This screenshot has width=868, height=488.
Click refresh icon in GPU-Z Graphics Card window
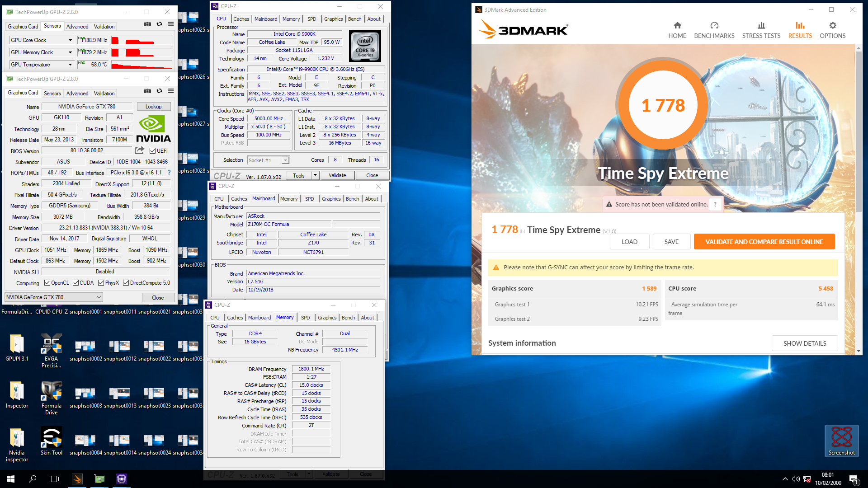[x=159, y=91]
